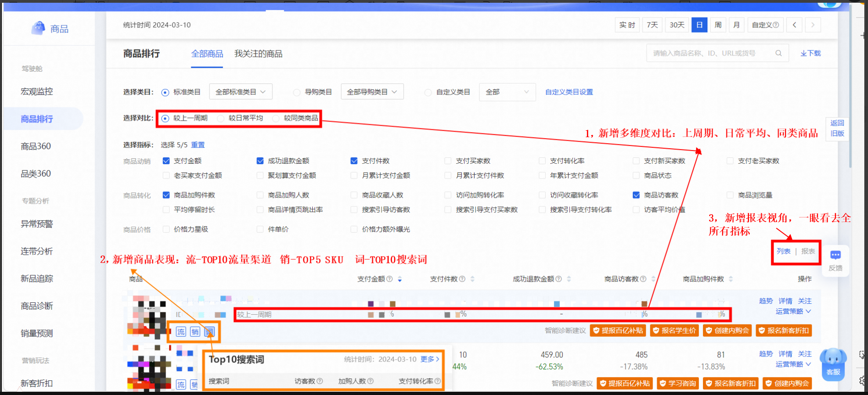Go to previous date period arrow

point(794,25)
